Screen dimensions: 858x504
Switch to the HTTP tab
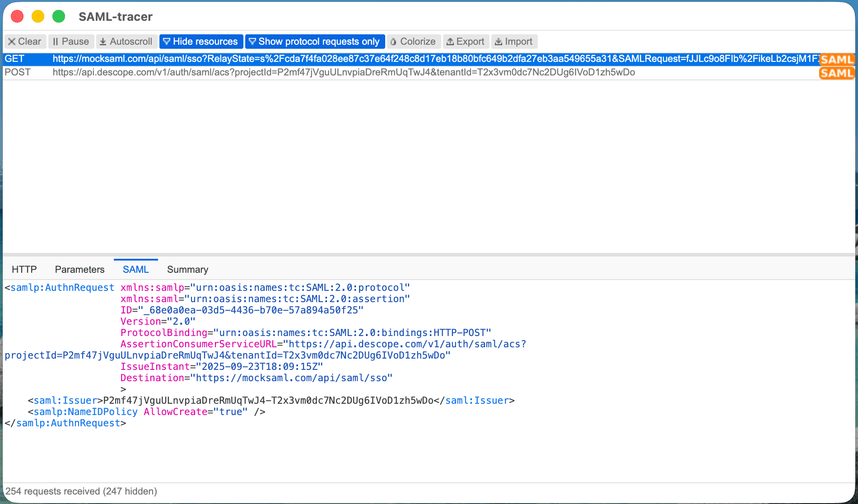24,269
